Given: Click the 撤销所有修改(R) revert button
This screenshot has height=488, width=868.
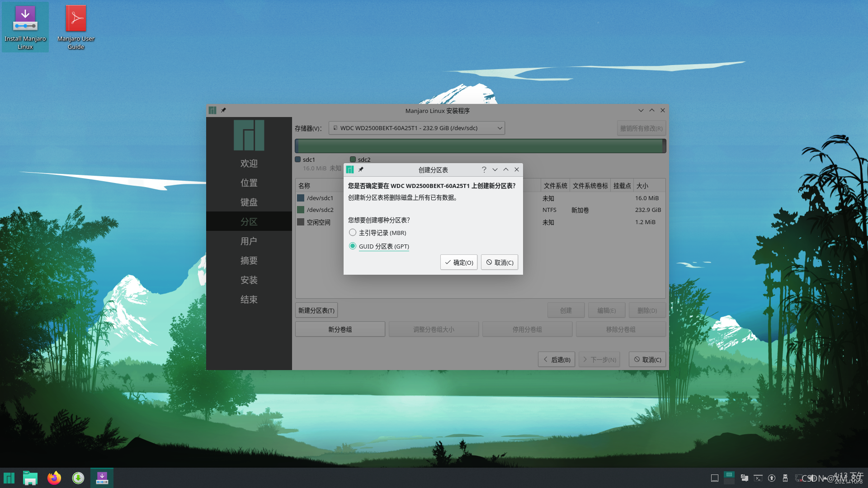Looking at the screenshot, I should pyautogui.click(x=642, y=128).
